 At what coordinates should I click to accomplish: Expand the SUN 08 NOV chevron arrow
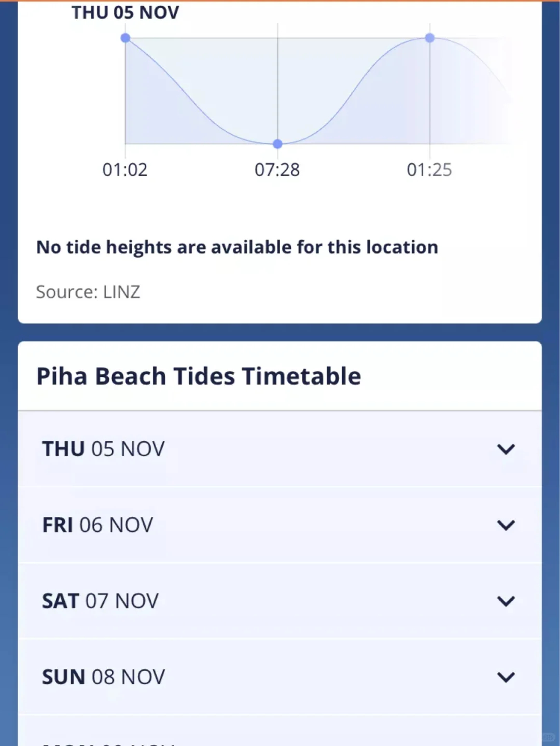(506, 677)
